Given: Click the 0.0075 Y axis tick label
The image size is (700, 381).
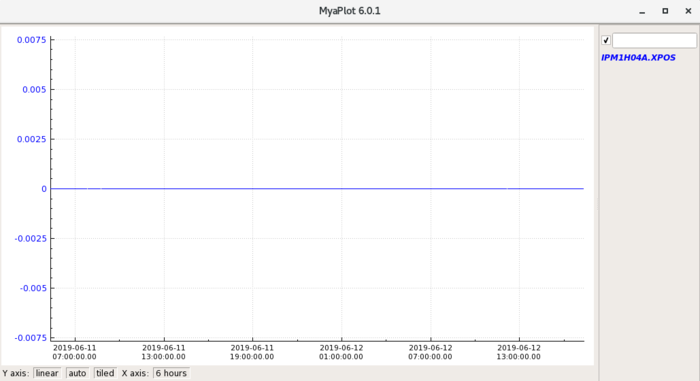Looking at the screenshot, I should tap(31, 40).
